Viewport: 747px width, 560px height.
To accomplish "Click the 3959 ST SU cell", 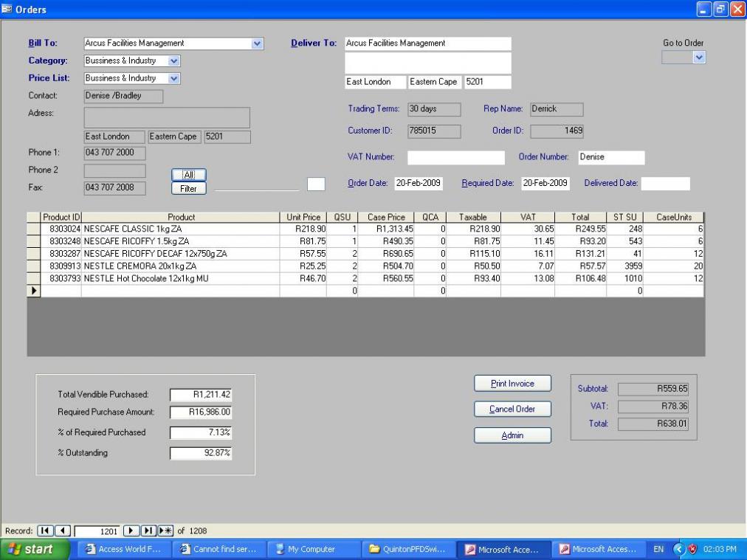I will click(625, 266).
